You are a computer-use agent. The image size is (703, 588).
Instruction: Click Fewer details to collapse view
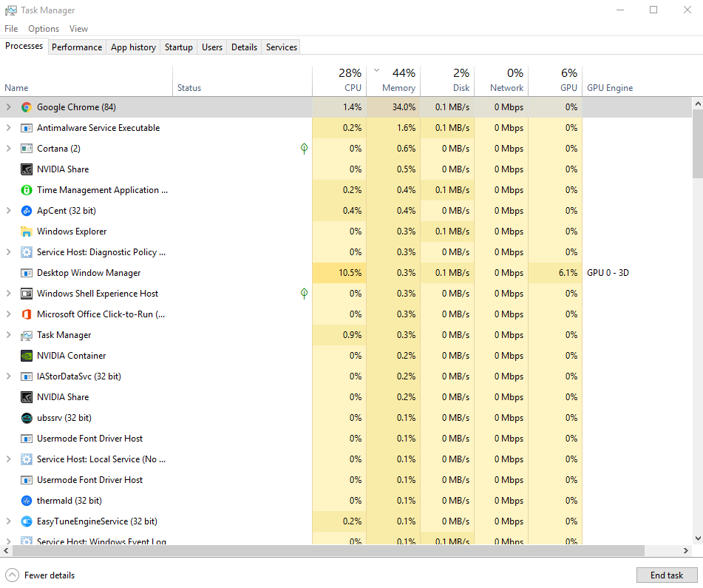tap(40, 575)
